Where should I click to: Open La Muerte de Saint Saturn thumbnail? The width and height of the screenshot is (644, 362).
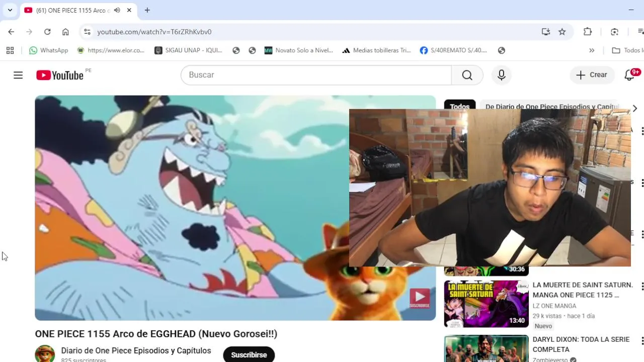click(x=486, y=304)
